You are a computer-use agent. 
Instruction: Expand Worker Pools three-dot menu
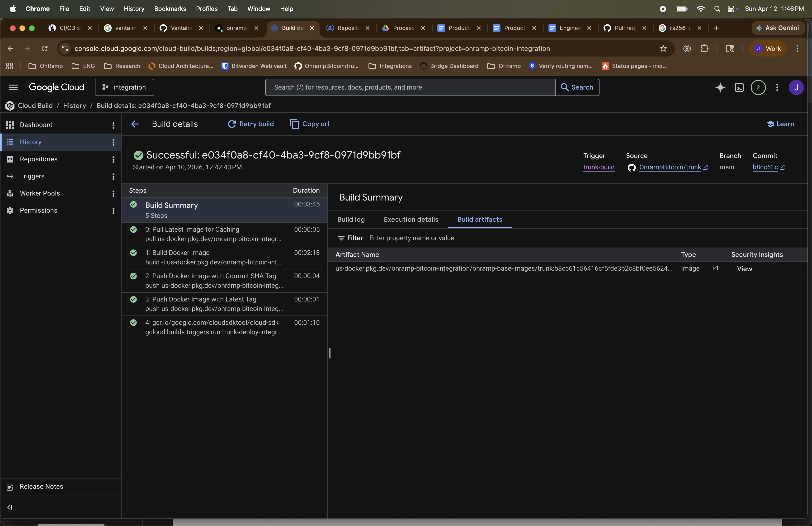coord(113,194)
